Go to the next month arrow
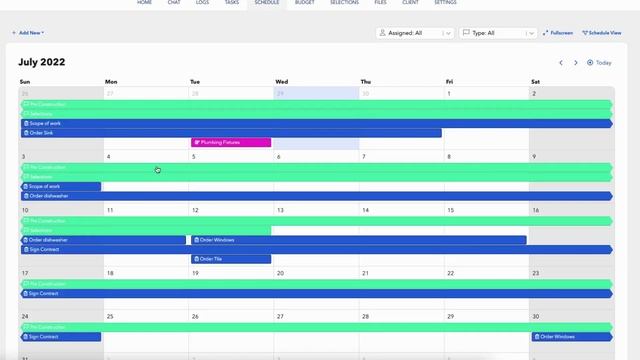Screen dimensions: 640x360 click(576, 63)
